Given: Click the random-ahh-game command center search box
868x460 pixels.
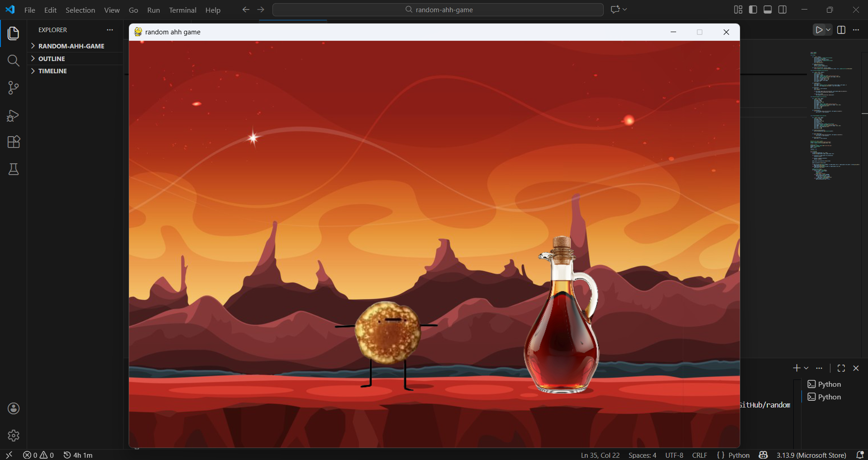Looking at the screenshot, I should click(438, 9).
